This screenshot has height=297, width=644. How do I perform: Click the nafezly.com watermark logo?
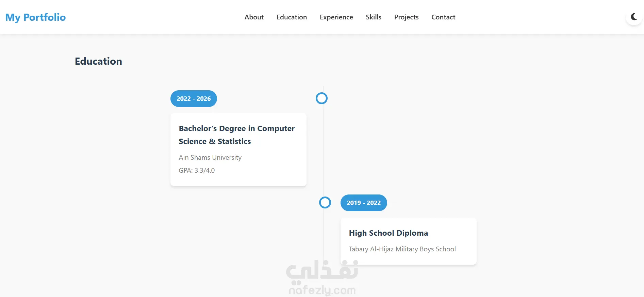pos(322,278)
